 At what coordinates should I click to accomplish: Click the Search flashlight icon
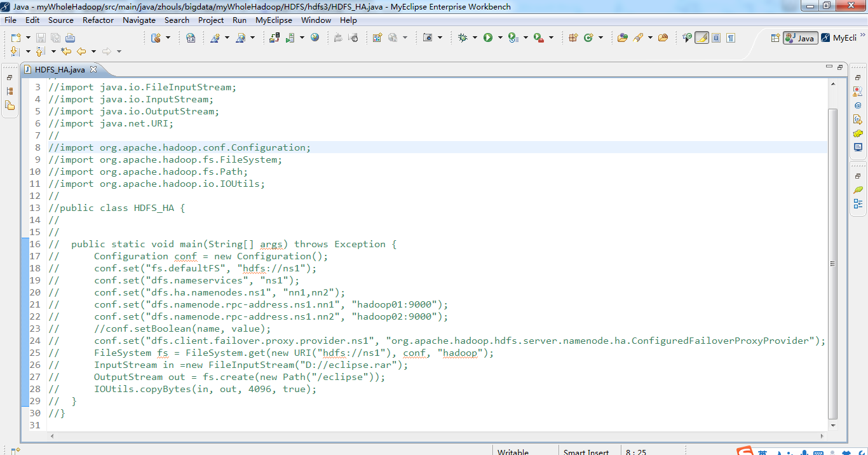pos(637,37)
